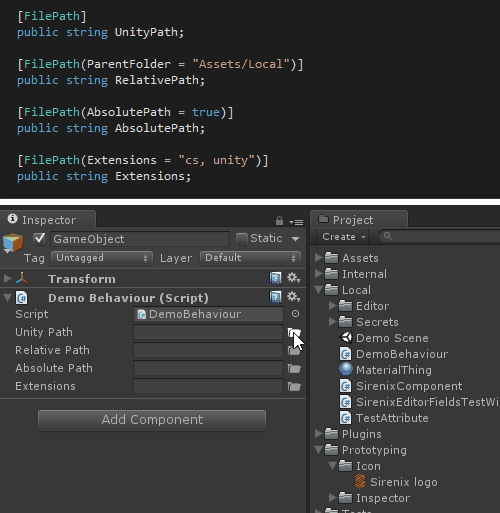Switch to the Inspector tab

tap(48, 220)
